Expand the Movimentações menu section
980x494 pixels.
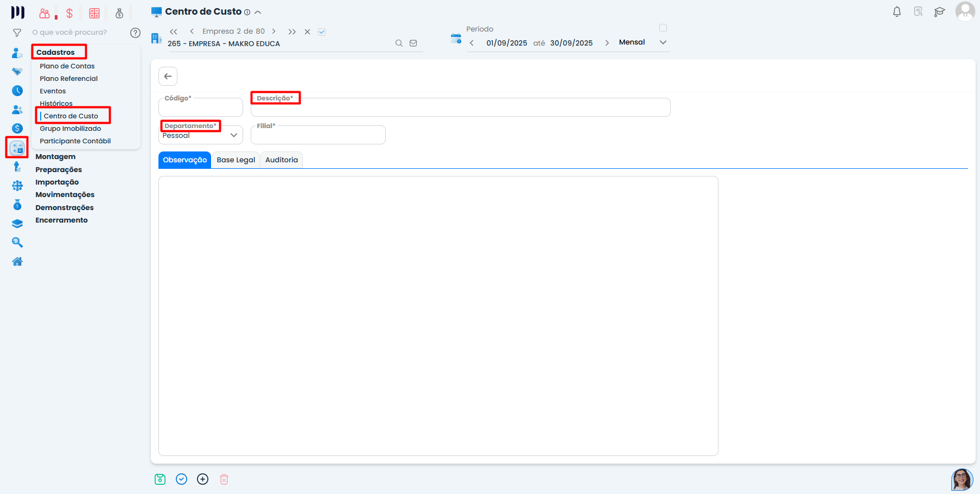click(65, 195)
